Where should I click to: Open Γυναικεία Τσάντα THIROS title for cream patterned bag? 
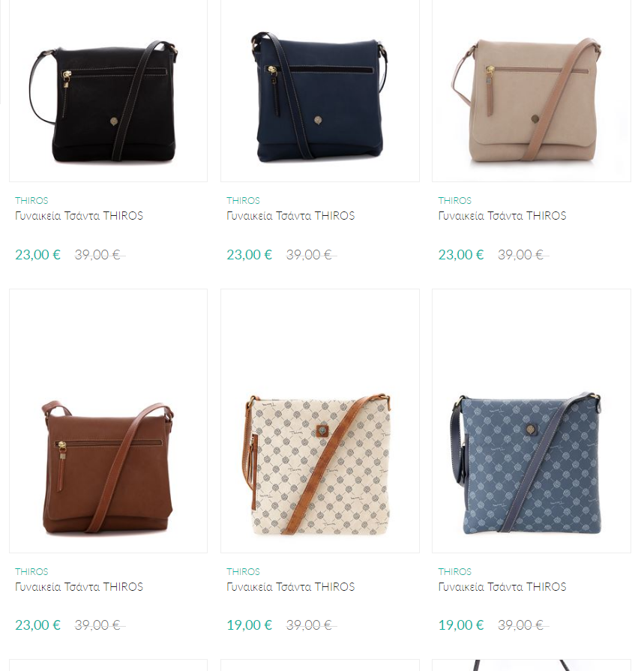click(291, 587)
